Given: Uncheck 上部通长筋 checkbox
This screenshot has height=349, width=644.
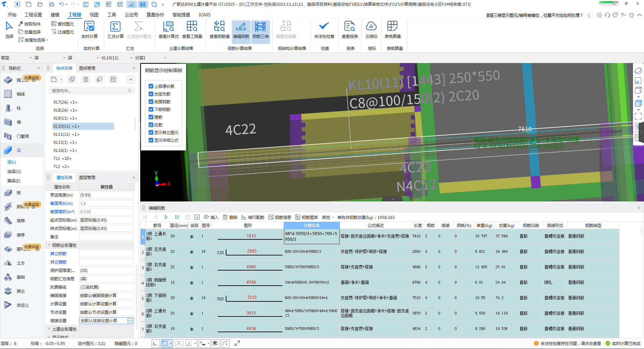Looking at the screenshot, I should coord(151,86).
